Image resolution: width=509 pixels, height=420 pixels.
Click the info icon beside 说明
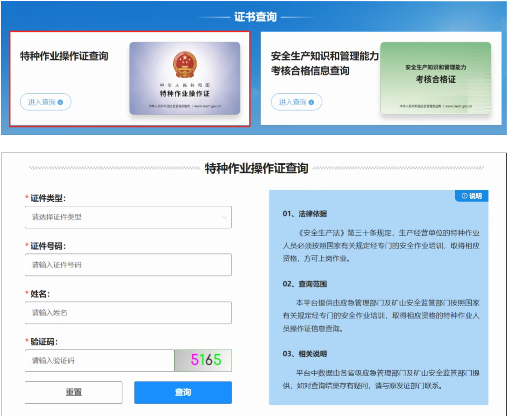coord(464,196)
